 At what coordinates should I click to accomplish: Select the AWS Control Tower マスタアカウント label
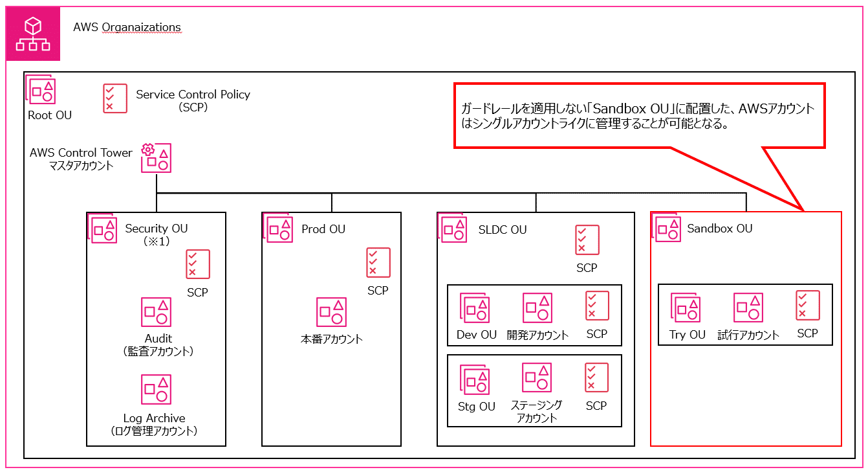[x=81, y=159]
